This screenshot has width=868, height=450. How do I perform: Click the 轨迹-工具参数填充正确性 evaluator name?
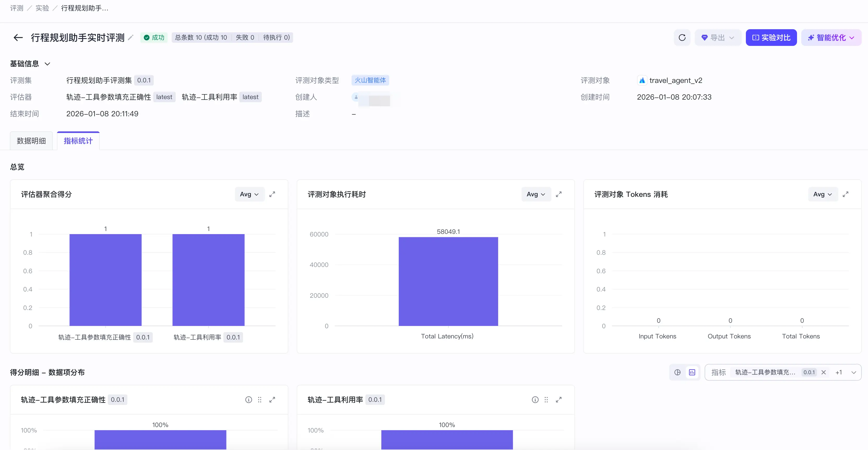(109, 97)
